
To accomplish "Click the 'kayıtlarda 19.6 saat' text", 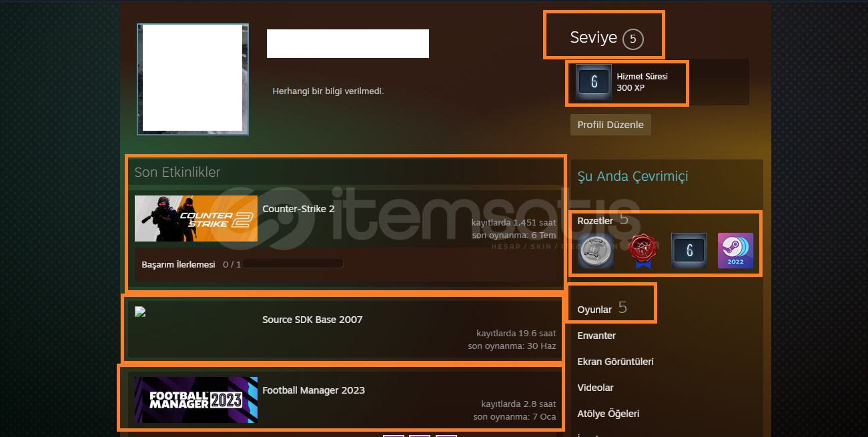I will tap(516, 333).
